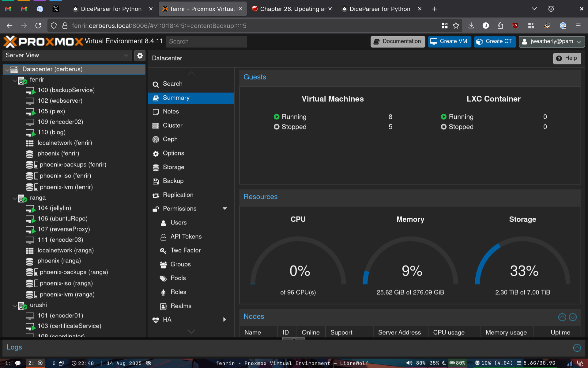Collapse the urushi node tree
This screenshot has width=588, height=368.
tap(14, 306)
